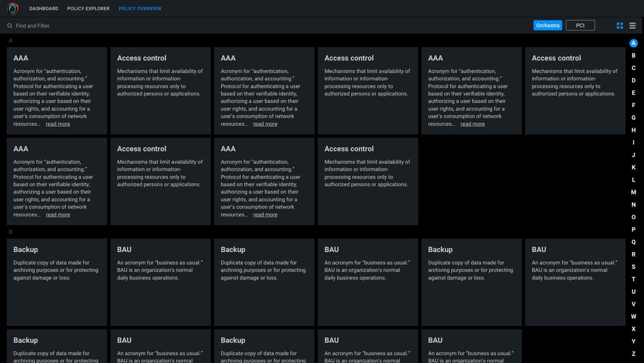Viewport: 644px width, 363px height.
Task: Select letter L in the index
Action: coord(633,179)
